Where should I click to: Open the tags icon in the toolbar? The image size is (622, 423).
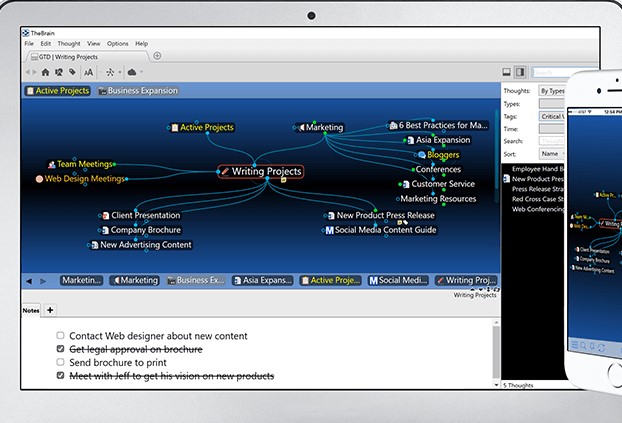point(72,72)
